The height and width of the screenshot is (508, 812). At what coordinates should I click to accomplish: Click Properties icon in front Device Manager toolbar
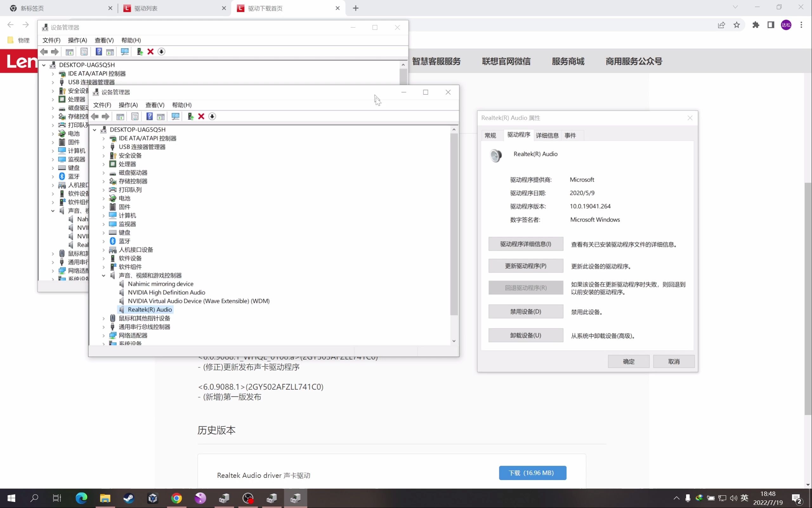135,117
